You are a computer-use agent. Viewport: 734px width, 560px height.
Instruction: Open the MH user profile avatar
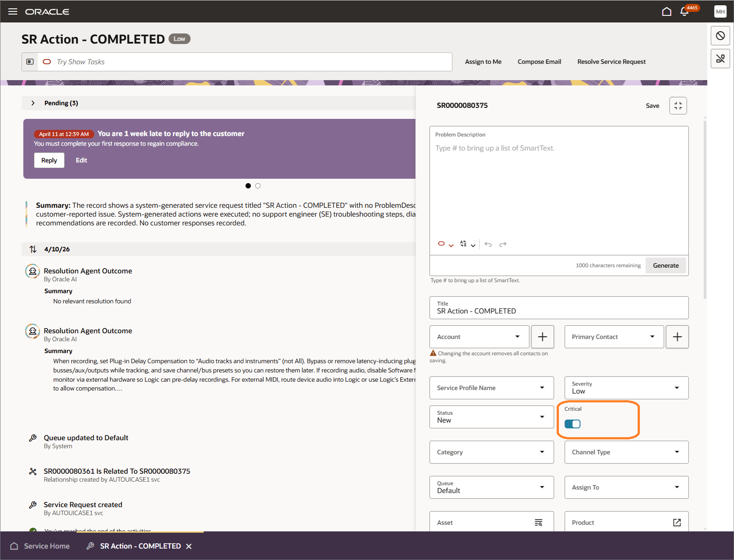click(x=720, y=11)
